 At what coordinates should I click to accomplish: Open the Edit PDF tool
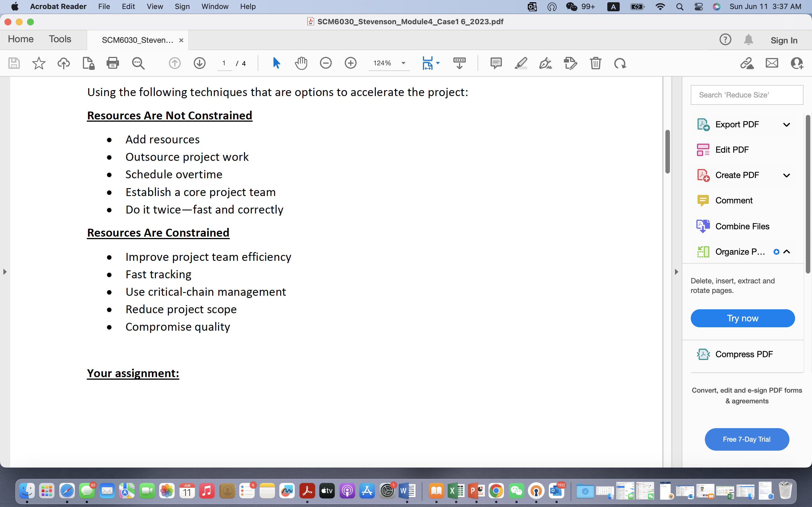[x=731, y=150]
